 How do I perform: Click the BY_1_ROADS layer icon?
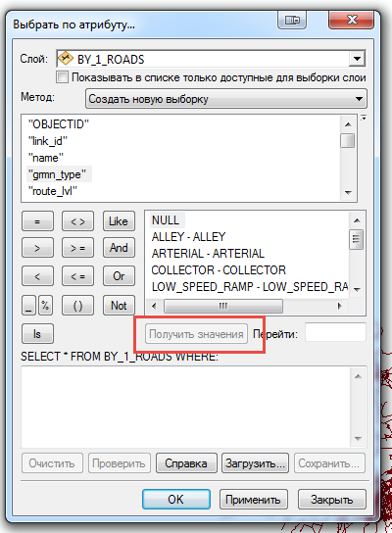(x=66, y=59)
